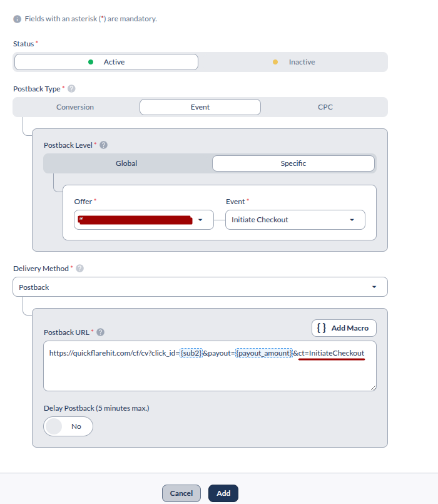Click the Add Macro button

pyautogui.click(x=344, y=328)
